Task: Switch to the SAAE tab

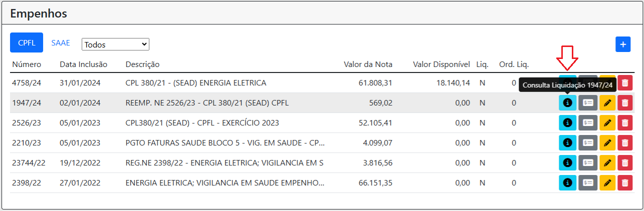Action: [61, 43]
